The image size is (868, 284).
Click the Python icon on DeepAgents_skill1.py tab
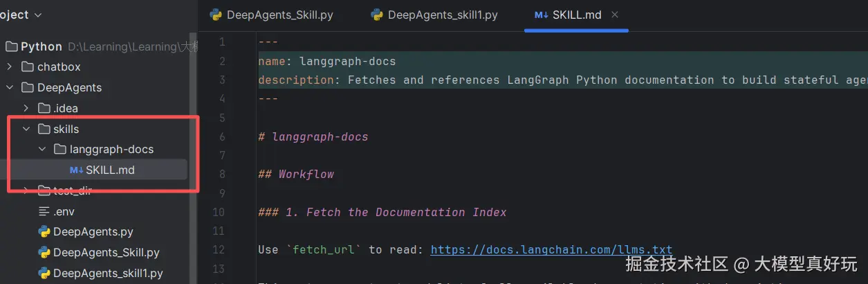pos(377,15)
